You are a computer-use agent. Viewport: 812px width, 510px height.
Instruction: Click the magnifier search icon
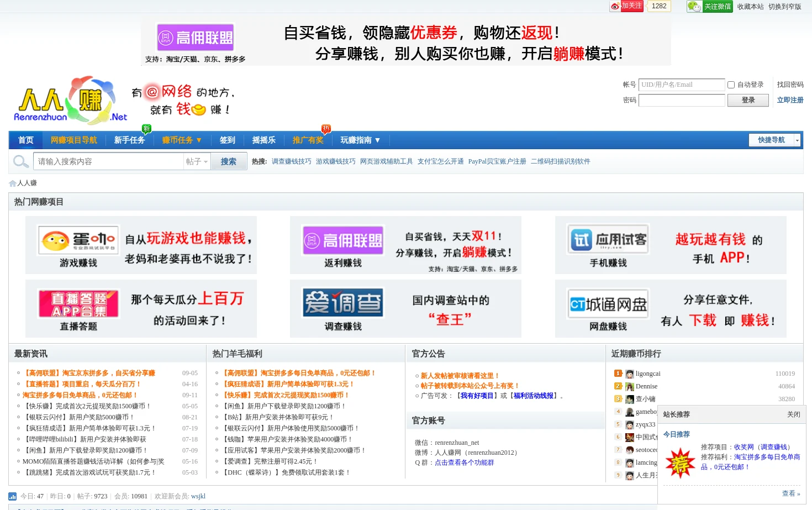coord(21,161)
